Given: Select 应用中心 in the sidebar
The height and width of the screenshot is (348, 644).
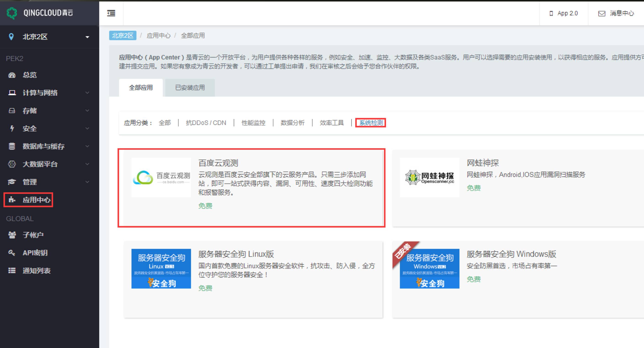Looking at the screenshot, I should (37, 200).
